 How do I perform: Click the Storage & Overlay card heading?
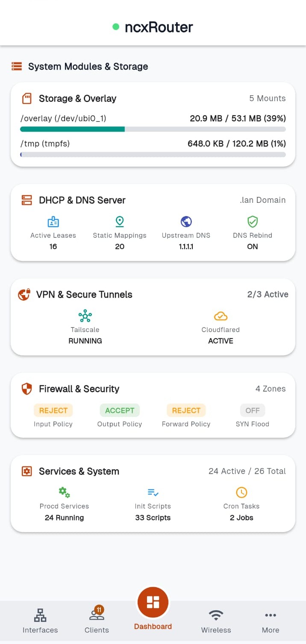pos(77,99)
